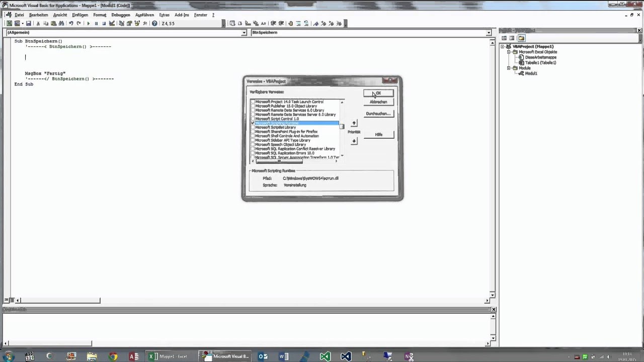Image resolution: width=644 pixels, height=362 pixels.
Task: Open the BtnSpeichern procedure dropdown
Action: pos(488,33)
